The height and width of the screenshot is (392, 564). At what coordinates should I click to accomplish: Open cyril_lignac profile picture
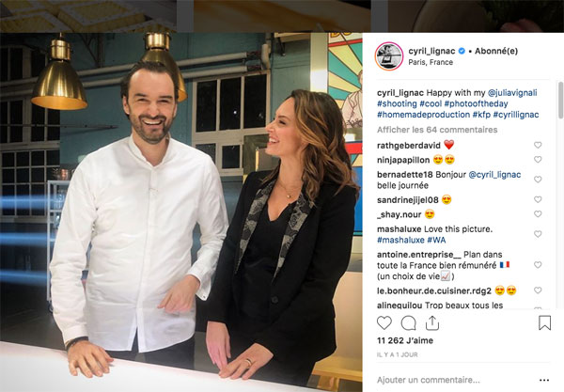pos(389,56)
